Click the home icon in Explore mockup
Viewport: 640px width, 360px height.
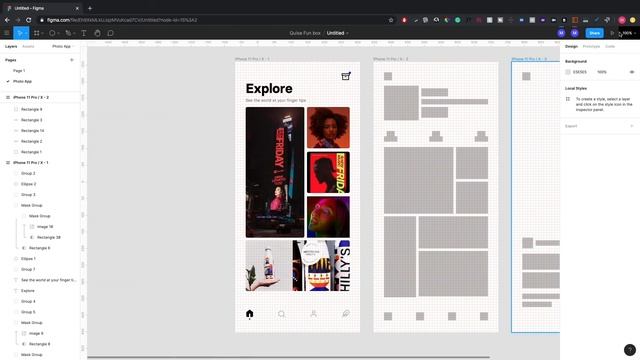pyautogui.click(x=249, y=313)
